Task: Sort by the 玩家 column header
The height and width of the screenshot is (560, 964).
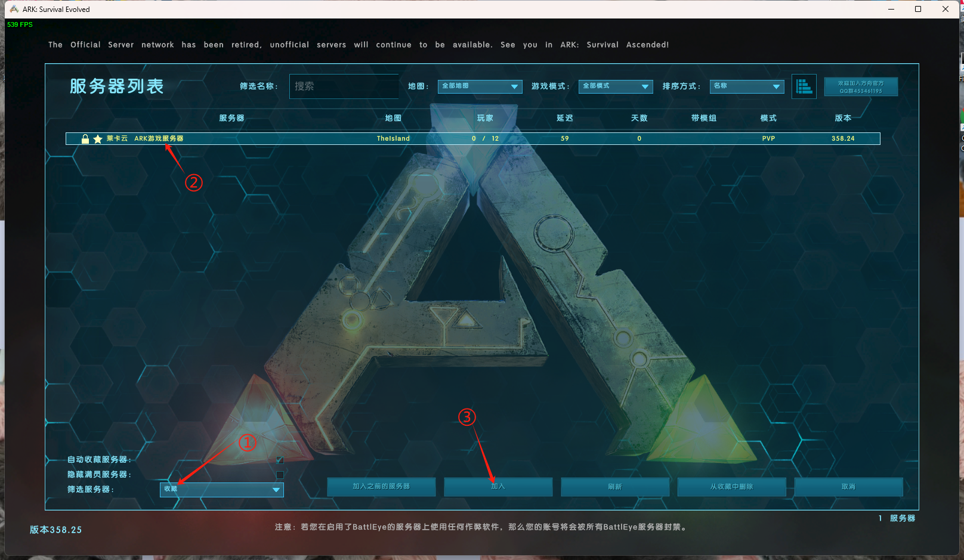Action: pyautogui.click(x=485, y=118)
